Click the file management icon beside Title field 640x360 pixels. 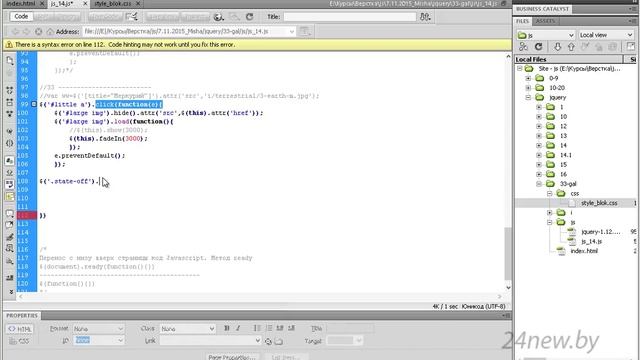pos(425,17)
